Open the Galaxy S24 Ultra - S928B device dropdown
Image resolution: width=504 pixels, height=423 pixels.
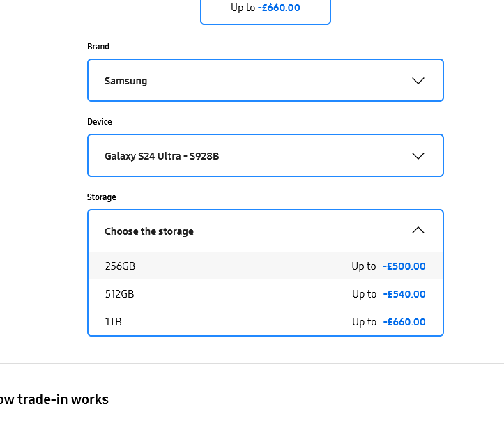(x=265, y=156)
